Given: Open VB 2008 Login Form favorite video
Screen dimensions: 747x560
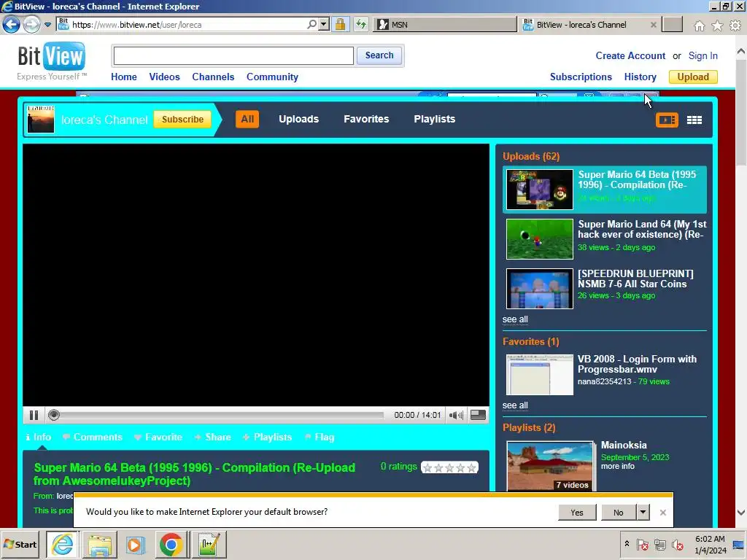Looking at the screenshot, I should coord(637,364).
